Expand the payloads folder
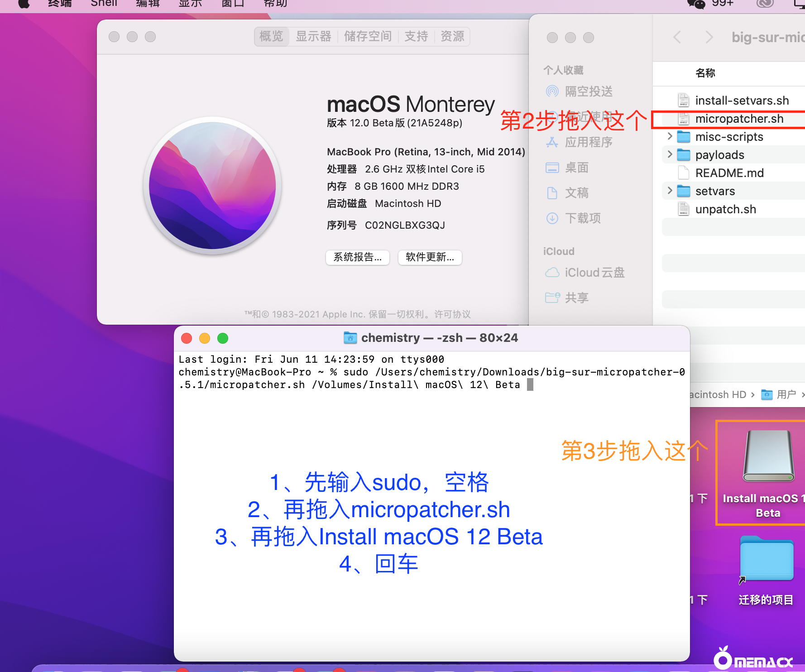This screenshot has width=805, height=672. 670,154
